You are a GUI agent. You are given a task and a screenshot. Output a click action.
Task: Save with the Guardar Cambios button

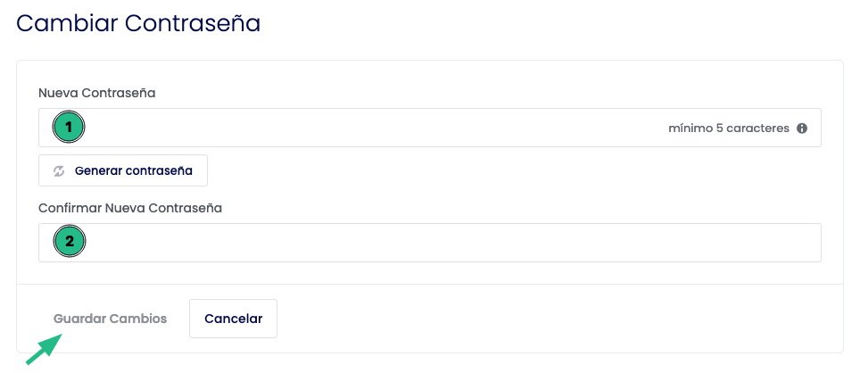coord(110,319)
